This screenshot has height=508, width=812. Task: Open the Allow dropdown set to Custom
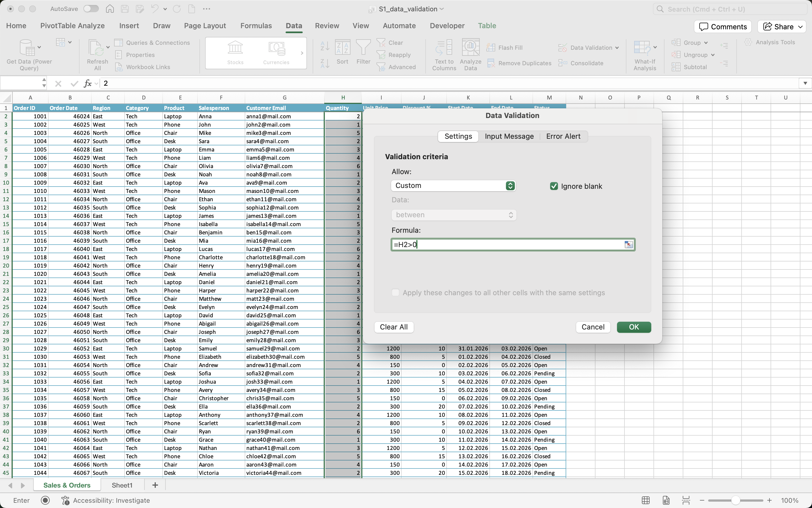(x=453, y=186)
